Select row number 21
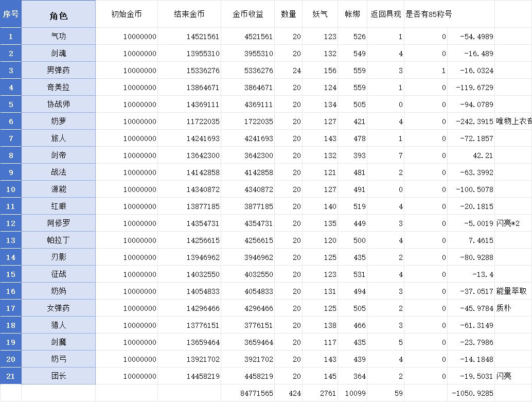The image size is (532, 402). pyautogui.click(x=11, y=376)
